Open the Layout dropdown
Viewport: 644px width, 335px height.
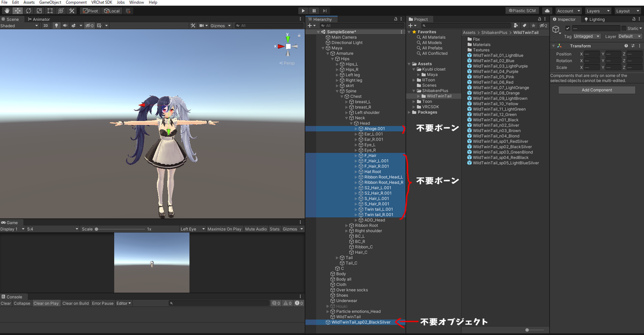pos(627,11)
